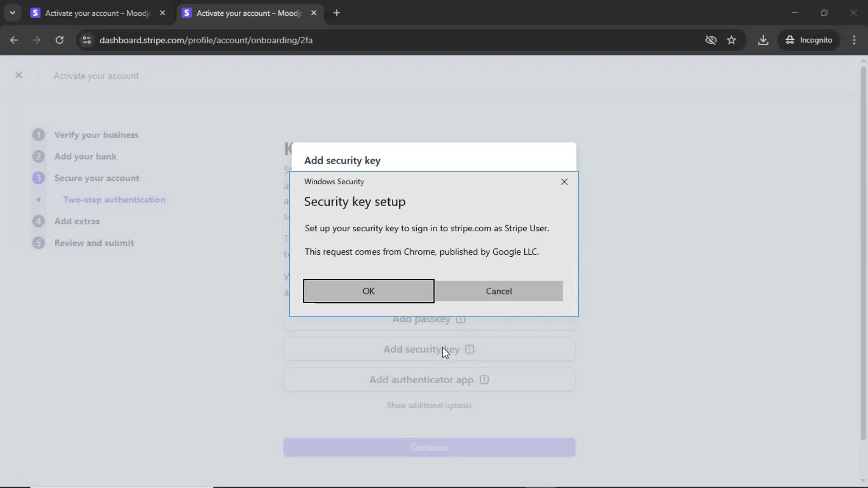Open Chrome three-dot menu
Screen dimensions: 868x488
[854, 40]
